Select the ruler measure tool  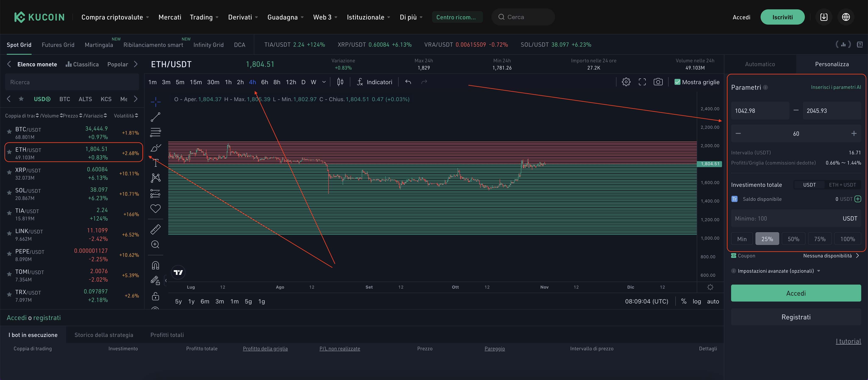(155, 229)
